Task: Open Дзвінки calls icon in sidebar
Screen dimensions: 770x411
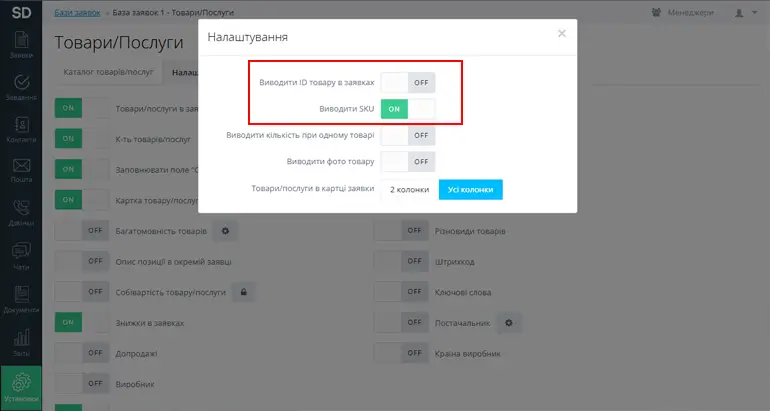Action: point(21,214)
